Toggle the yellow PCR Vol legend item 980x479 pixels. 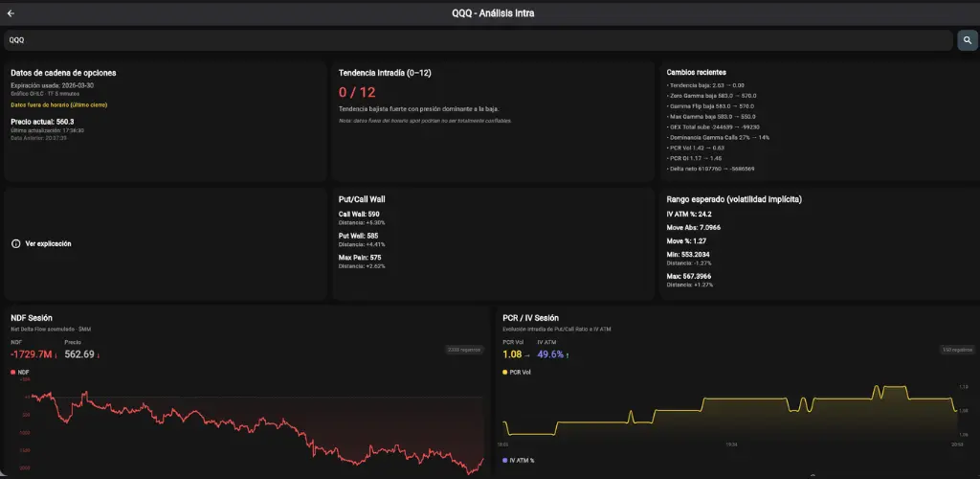click(516, 372)
